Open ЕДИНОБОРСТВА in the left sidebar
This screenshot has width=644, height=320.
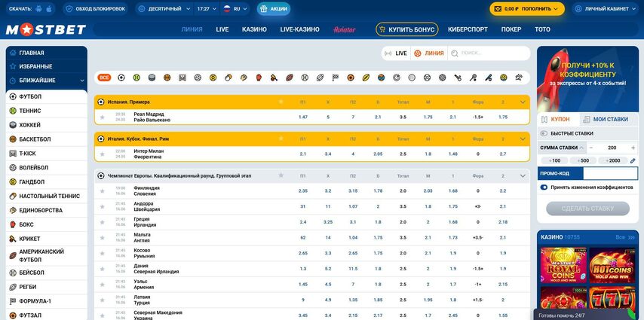47,211
